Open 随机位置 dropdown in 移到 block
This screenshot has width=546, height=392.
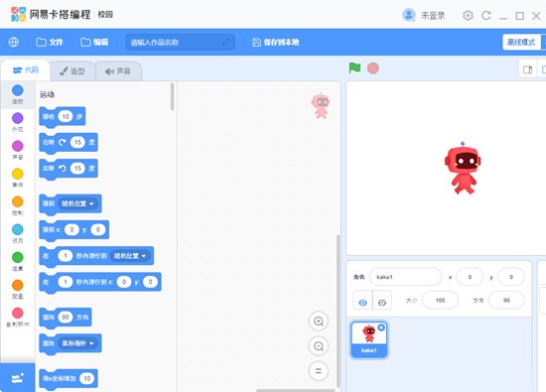(77, 203)
